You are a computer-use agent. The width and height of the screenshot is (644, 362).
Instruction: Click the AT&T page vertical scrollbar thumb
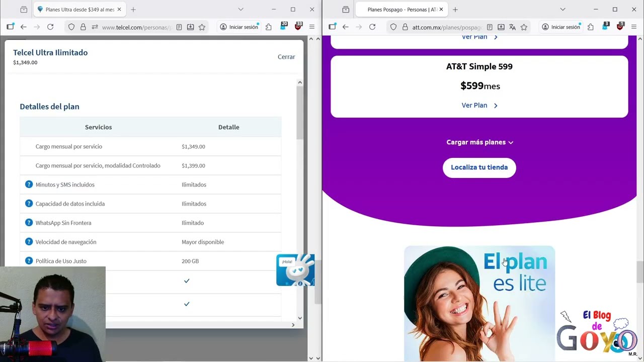[x=640, y=272]
